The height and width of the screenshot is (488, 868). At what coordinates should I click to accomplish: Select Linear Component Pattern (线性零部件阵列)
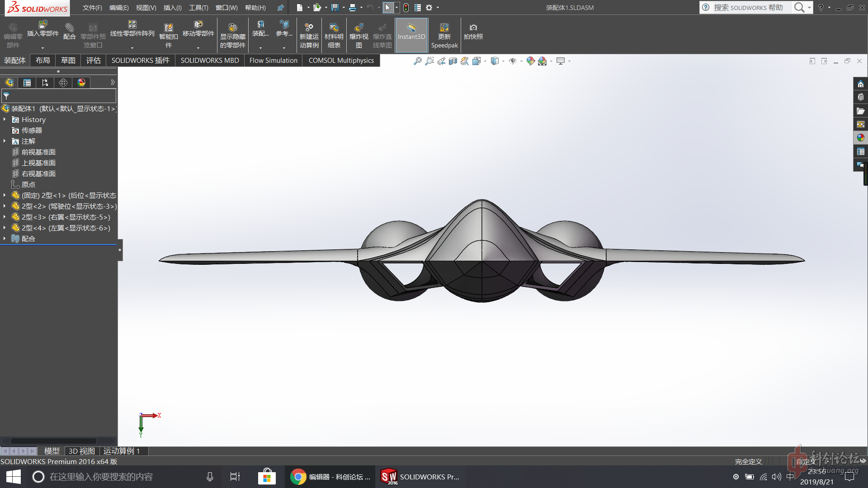132,30
